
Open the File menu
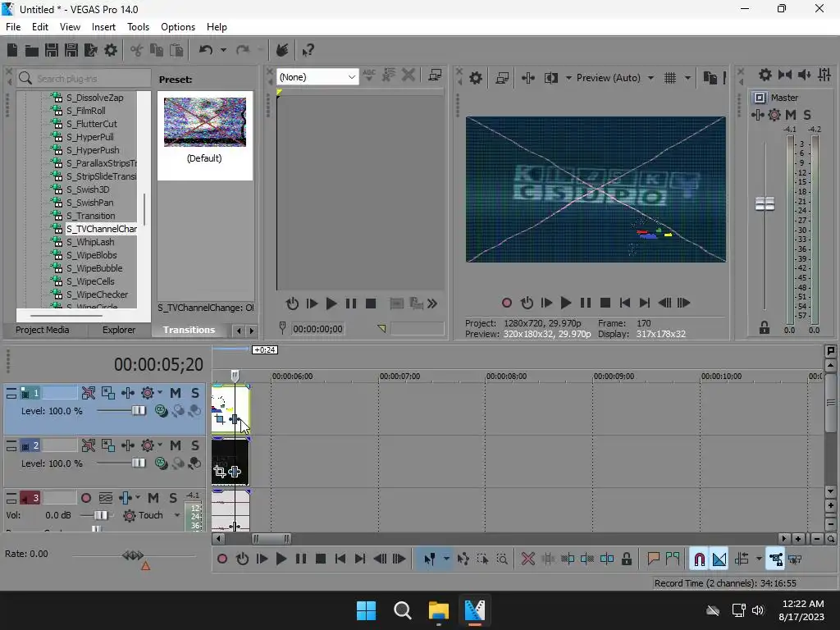[x=13, y=27]
